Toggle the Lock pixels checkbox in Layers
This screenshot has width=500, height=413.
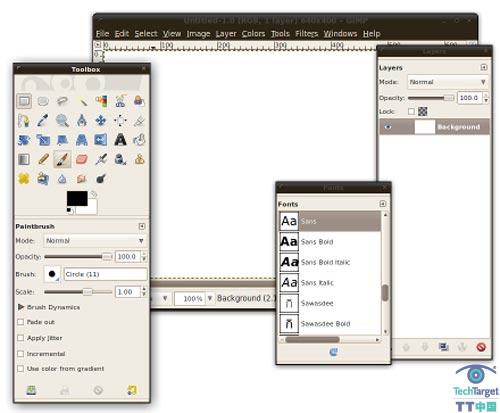(x=411, y=111)
